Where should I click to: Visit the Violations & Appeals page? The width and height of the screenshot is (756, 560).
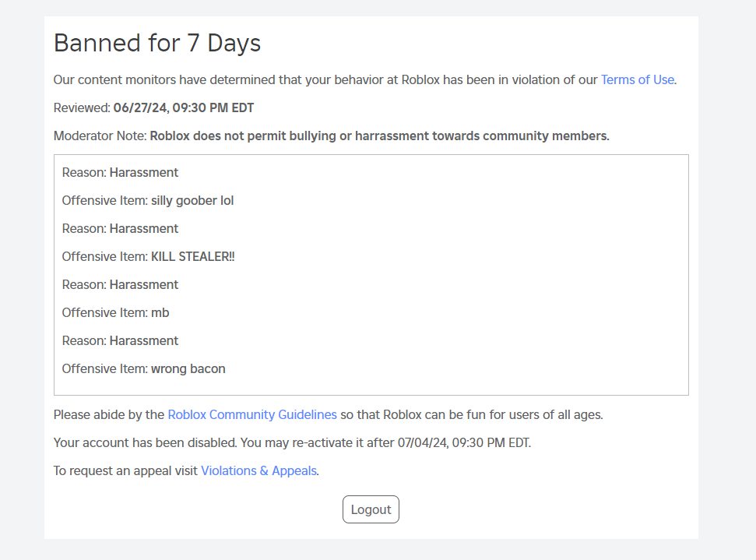pos(258,470)
